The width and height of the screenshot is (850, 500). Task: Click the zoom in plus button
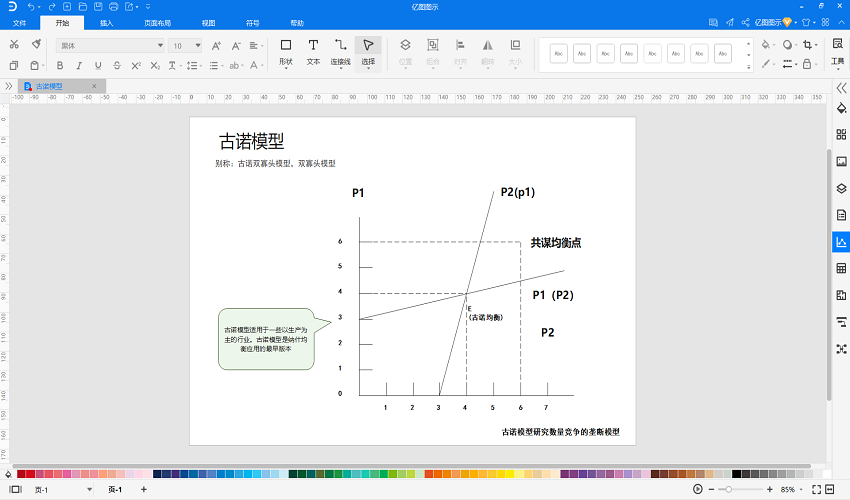click(770, 489)
